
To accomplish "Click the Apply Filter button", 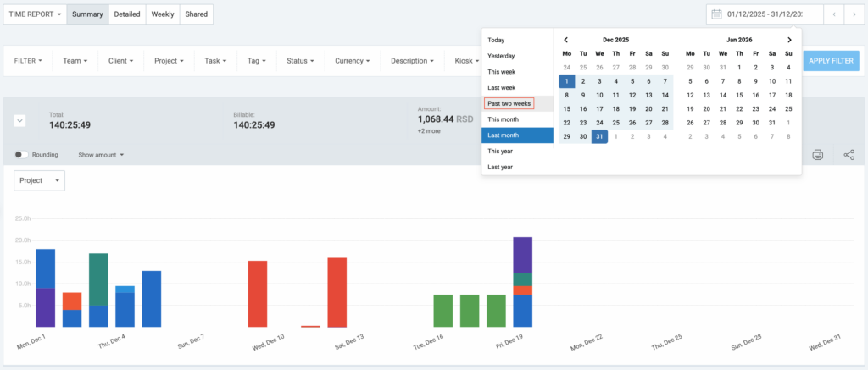I will [x=830, y=61].
